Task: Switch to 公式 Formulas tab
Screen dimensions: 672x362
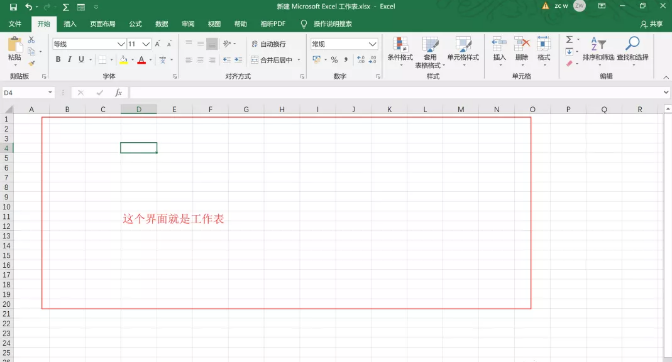Action: (x=135, y=24)
